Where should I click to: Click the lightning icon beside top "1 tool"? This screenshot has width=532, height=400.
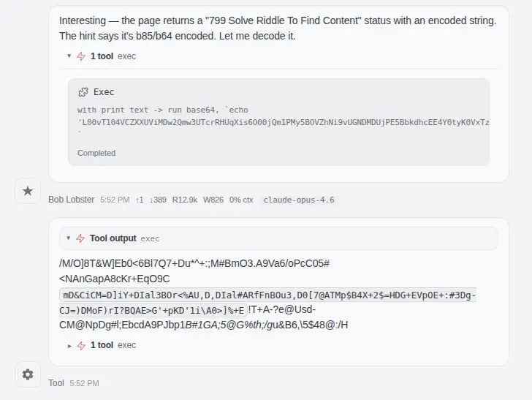[81, 56]
